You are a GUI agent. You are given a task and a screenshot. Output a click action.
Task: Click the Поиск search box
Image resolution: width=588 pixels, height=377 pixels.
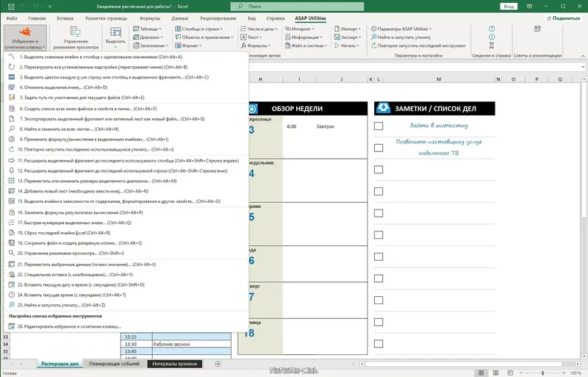[297, 7]
